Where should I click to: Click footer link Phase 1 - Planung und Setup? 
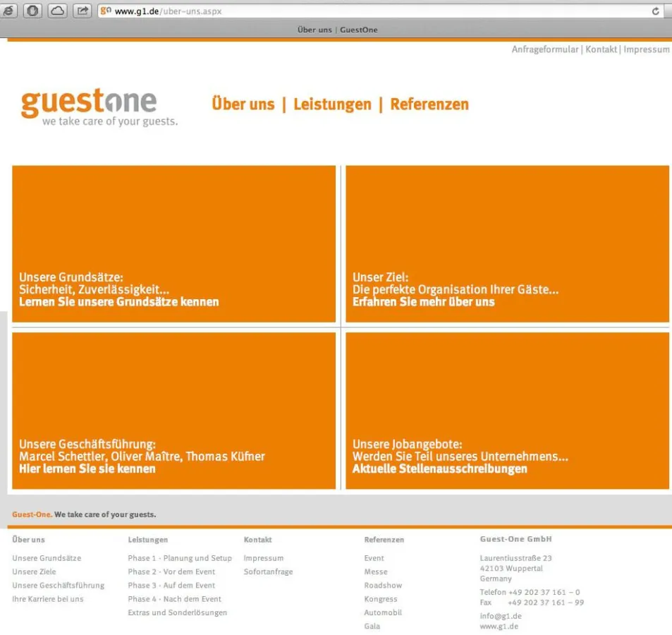[x=180, y=558]
